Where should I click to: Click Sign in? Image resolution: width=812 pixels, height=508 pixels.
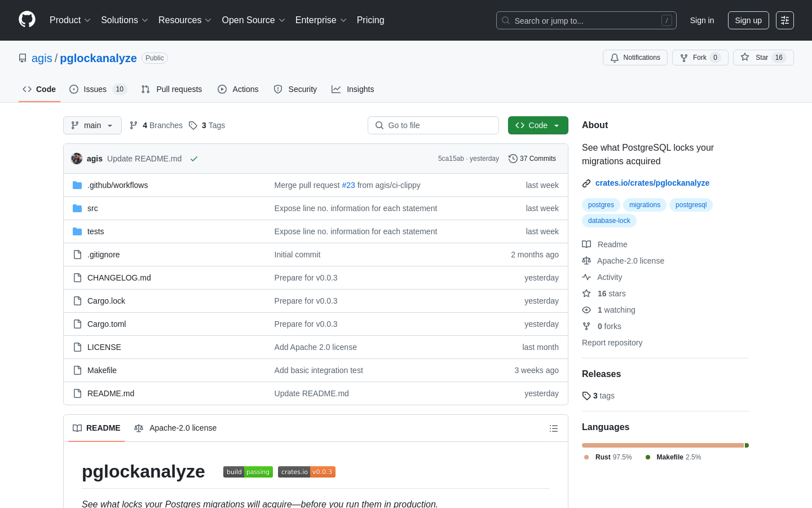(702, 20)
